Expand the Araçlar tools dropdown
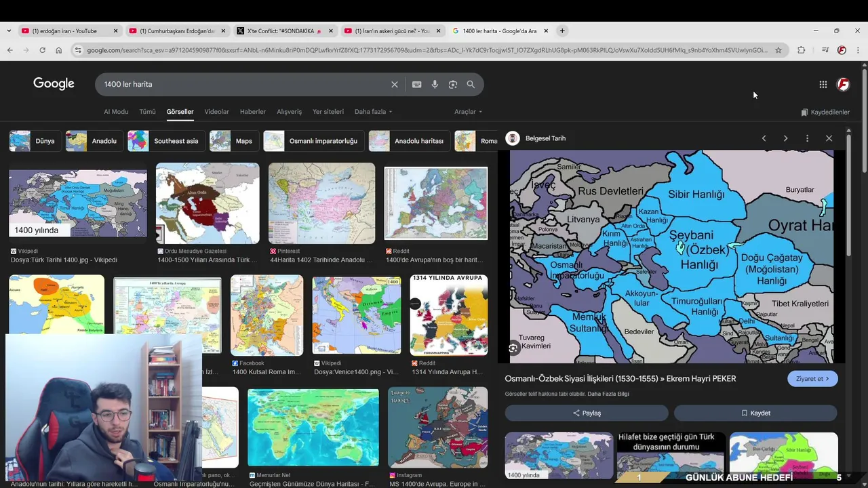Image resolution: width=868 pixels, height=488 pixels. (468, 112)
